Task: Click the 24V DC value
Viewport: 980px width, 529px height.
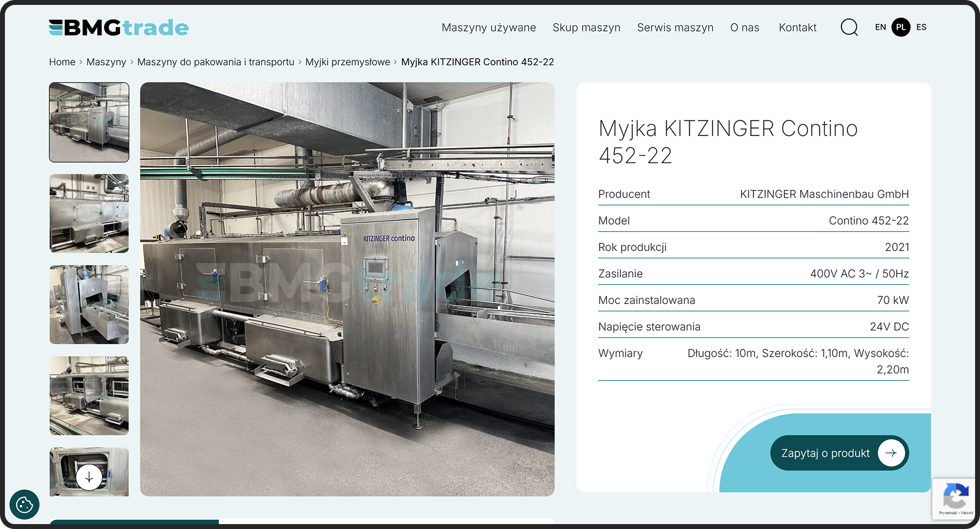Action: [890, 327]
